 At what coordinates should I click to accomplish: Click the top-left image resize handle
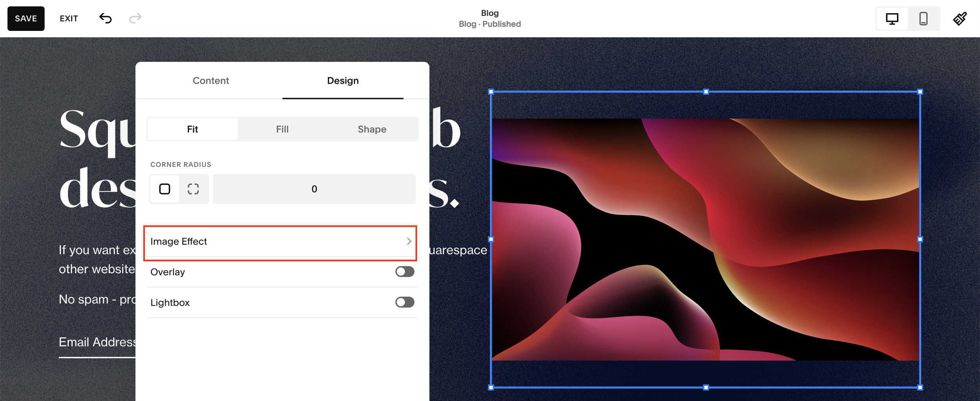pyautogui.click(x=491, y=92)
